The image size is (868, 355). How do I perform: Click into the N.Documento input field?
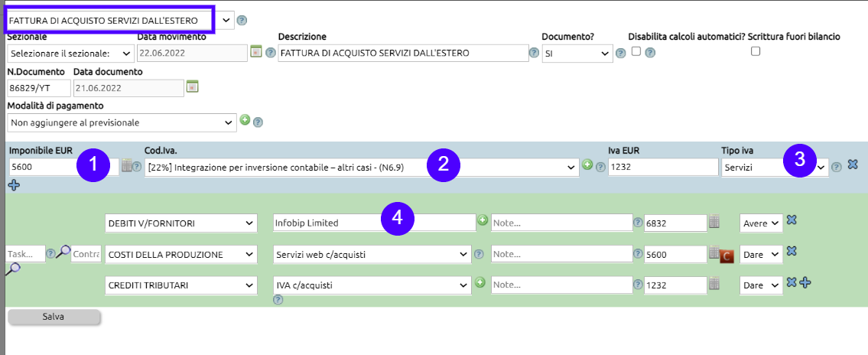[x=38, y=87]
